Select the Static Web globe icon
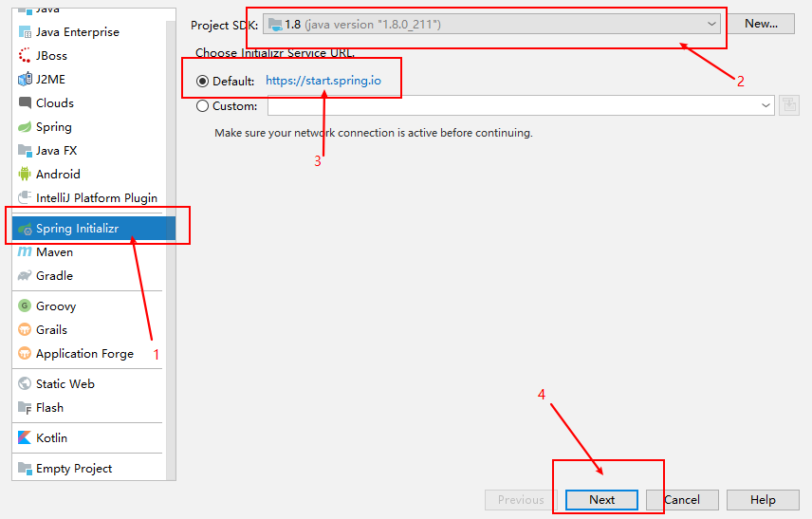The image size is (812, 519). click(25, 383)
